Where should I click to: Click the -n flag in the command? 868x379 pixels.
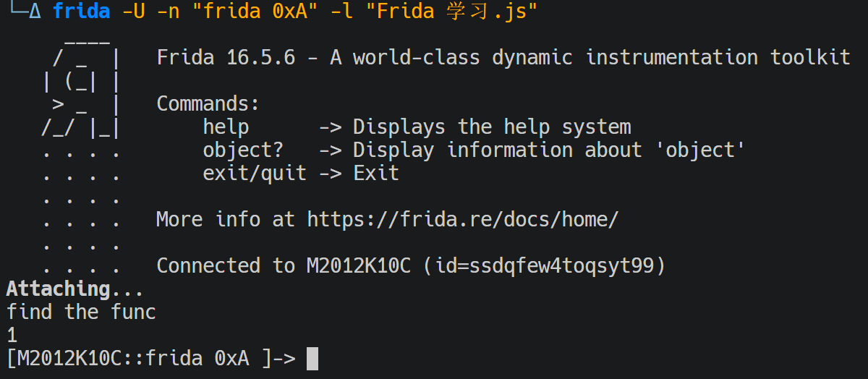(168, 12)
